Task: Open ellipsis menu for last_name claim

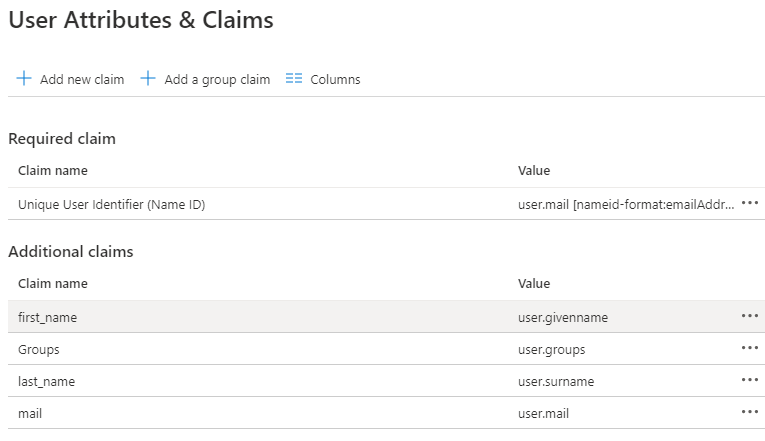Action: coord(750,380)
